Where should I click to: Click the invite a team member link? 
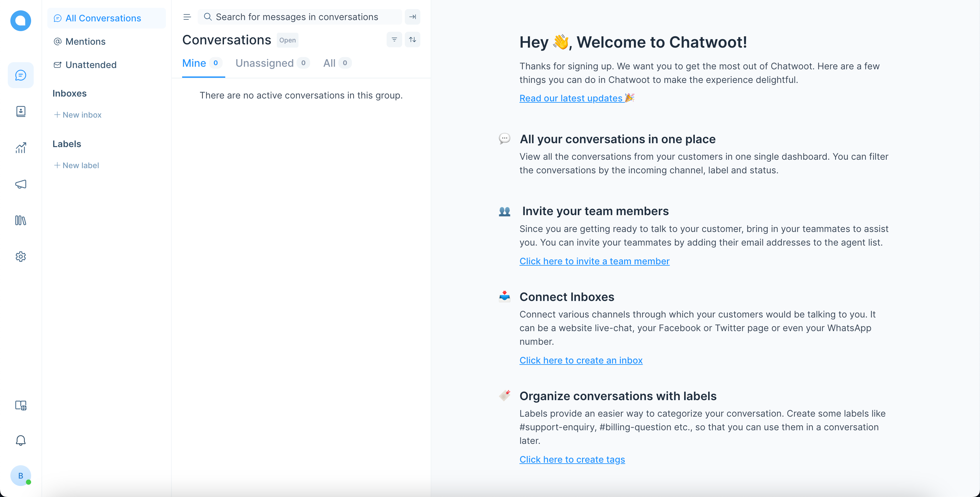[594, 261]
